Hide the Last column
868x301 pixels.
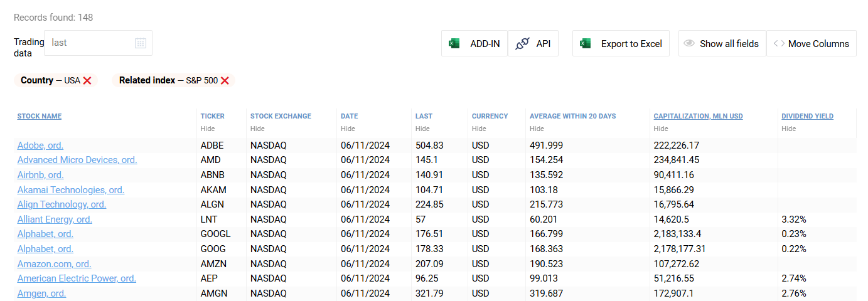coord(422,129)
